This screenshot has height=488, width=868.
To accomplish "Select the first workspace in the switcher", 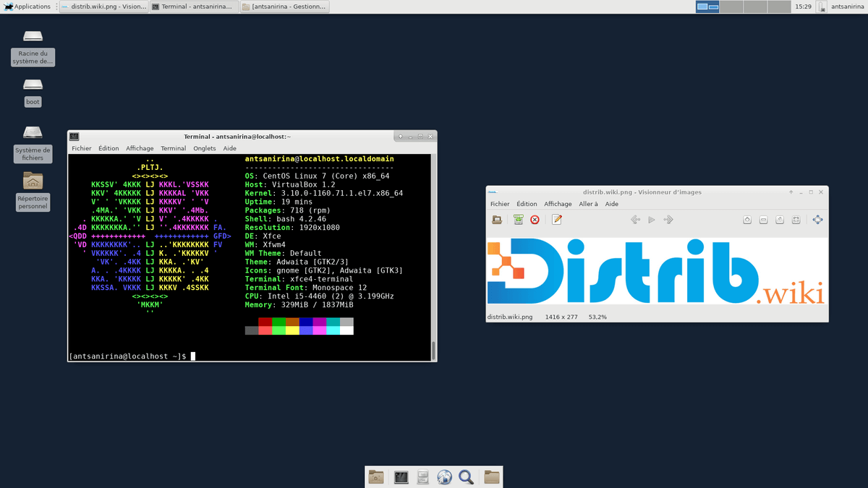I will 707,7.
